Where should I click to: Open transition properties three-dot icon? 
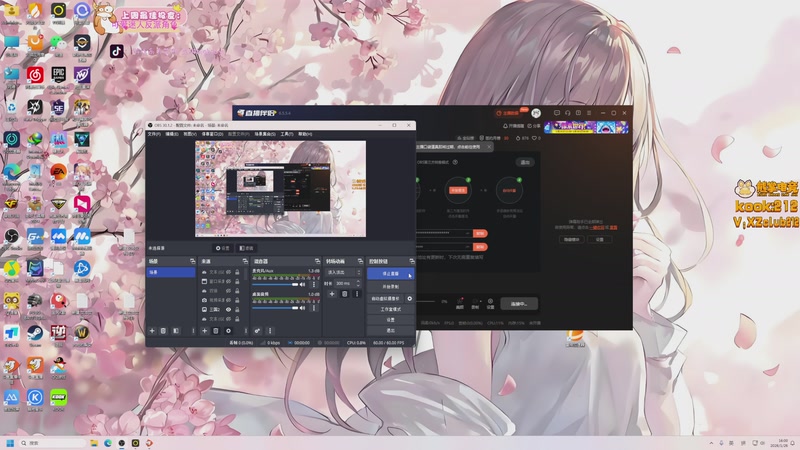click(357, 294)
